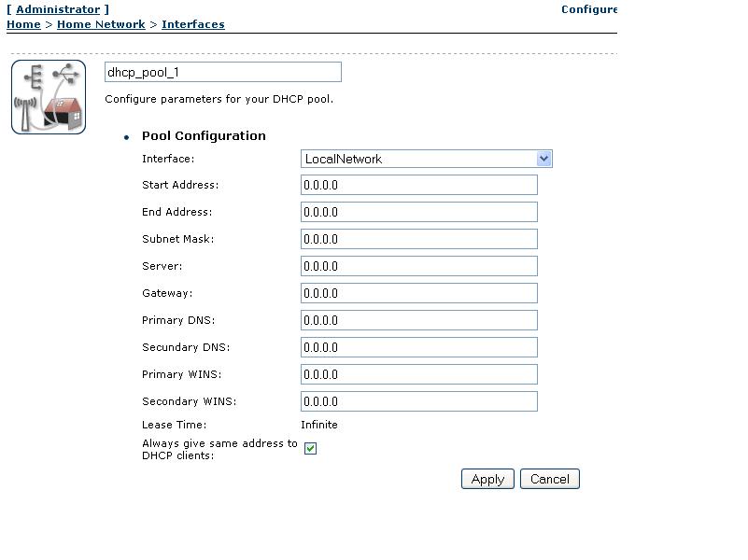This screenshot has width=748, height=560.
Task: Click the Secundary DNS input
Action: (x=419, y=347)
